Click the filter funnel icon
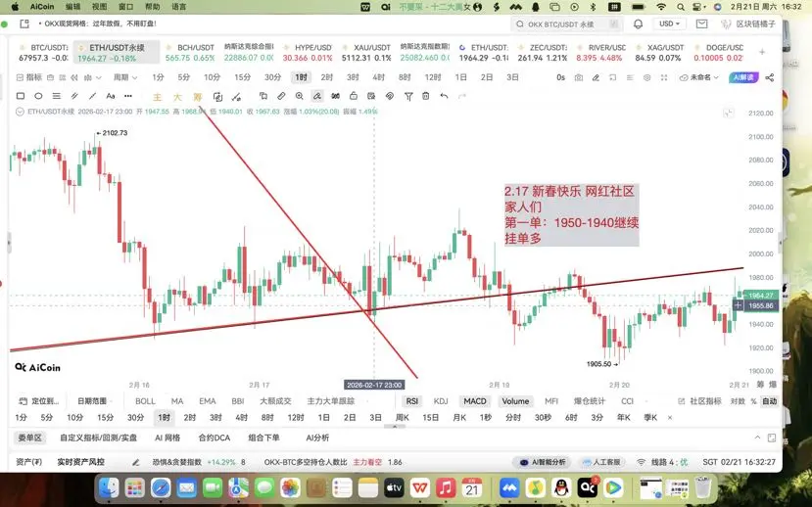This screenshot has height=507, width=812. [408, 96]
